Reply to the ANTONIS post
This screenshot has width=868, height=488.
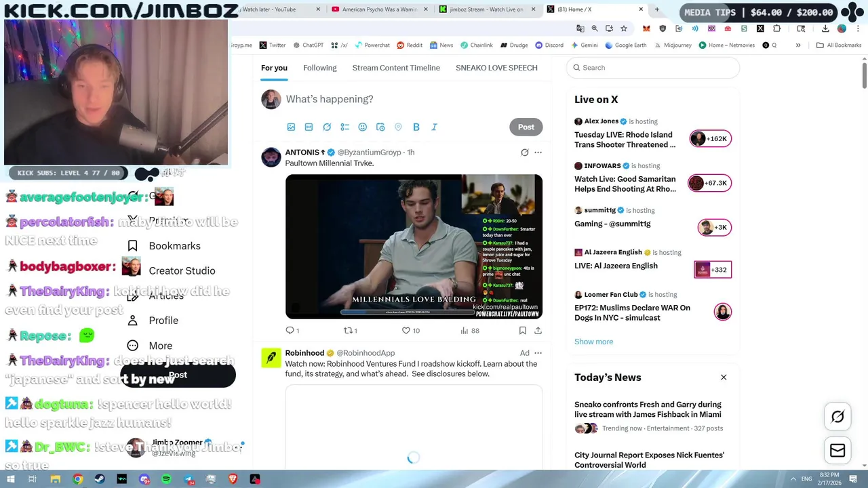pyautogui.click(x=292, y=330)
